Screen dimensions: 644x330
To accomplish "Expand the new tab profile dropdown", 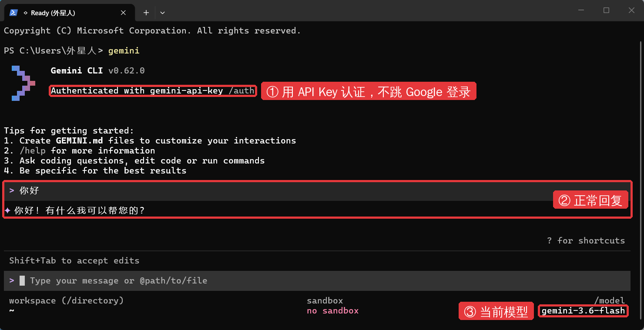I will click(x=162, y=13).
